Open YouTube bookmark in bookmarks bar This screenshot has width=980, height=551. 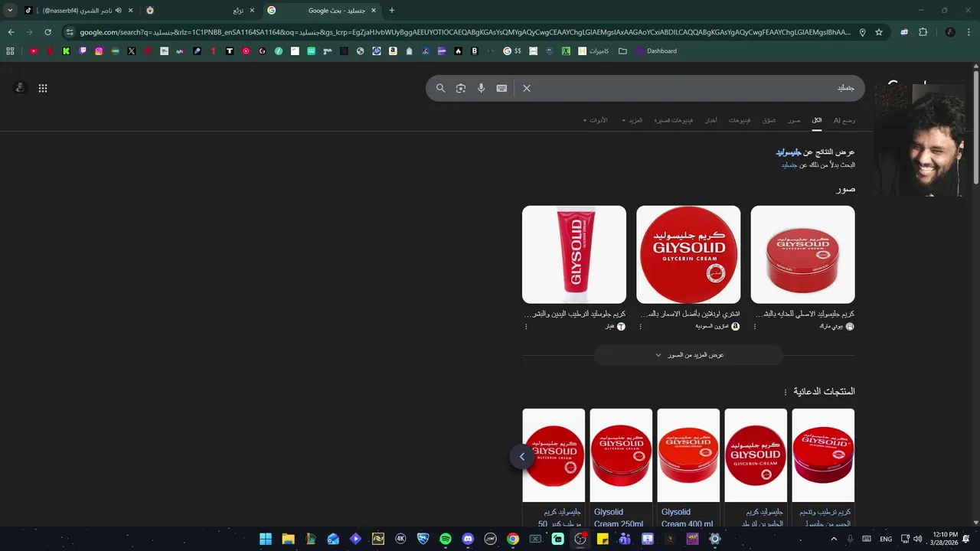pyautogui.click(x=34, y=51)
